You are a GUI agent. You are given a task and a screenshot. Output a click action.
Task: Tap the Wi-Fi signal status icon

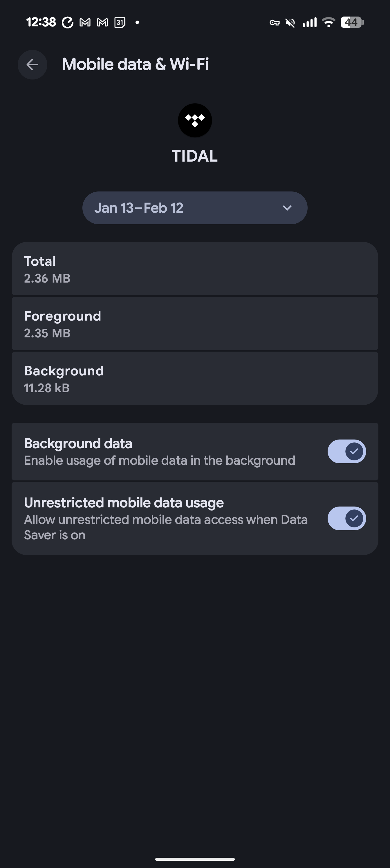[x=328, y=22]
